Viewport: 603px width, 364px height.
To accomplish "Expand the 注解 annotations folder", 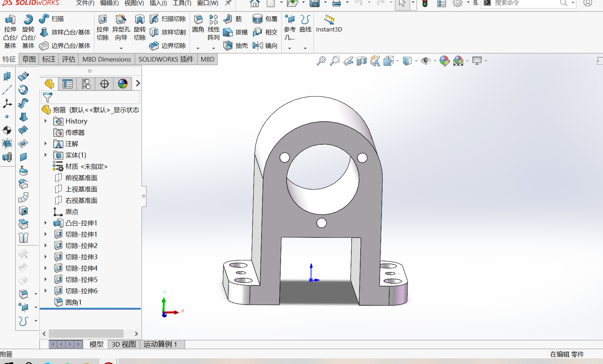I will tap(46, 144).
